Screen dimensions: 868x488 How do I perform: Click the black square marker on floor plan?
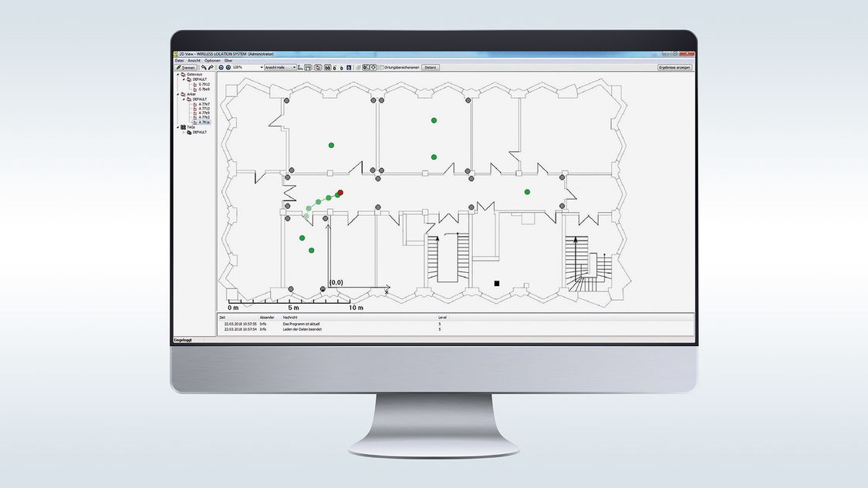[x=497, y=283]
